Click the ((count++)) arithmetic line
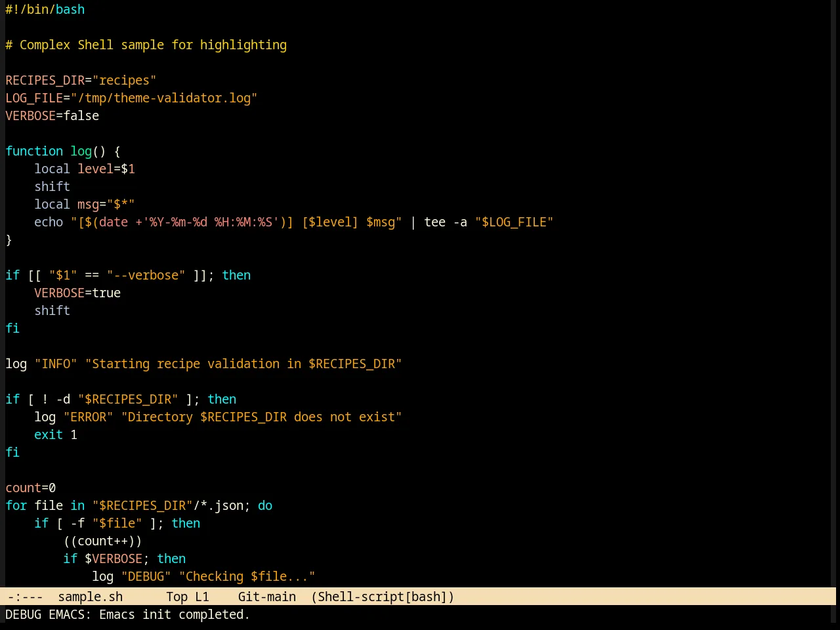This screenshot has height=630, width=840. [x=103, y=541]
